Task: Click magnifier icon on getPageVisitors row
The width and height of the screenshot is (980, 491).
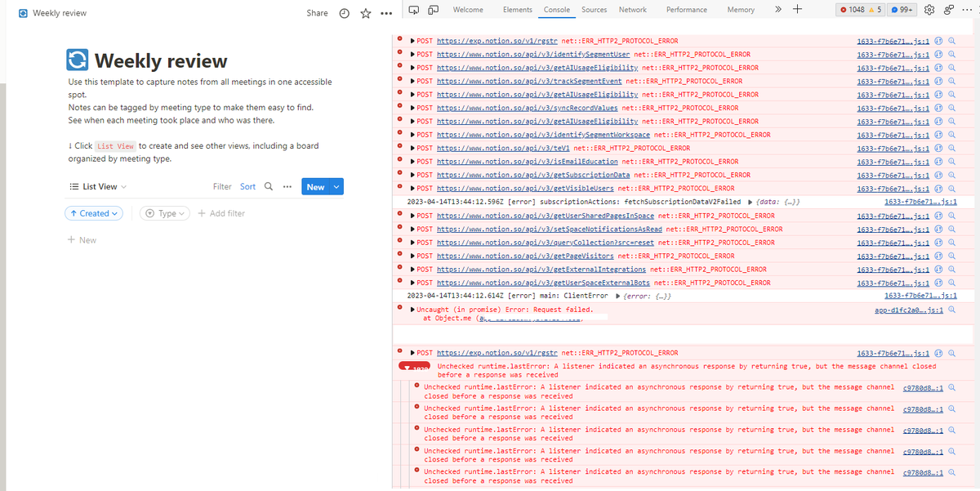Action: [951, 256]
